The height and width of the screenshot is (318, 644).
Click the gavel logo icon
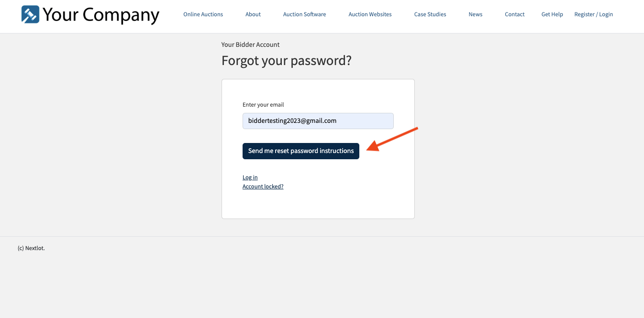tap(31, 14)
